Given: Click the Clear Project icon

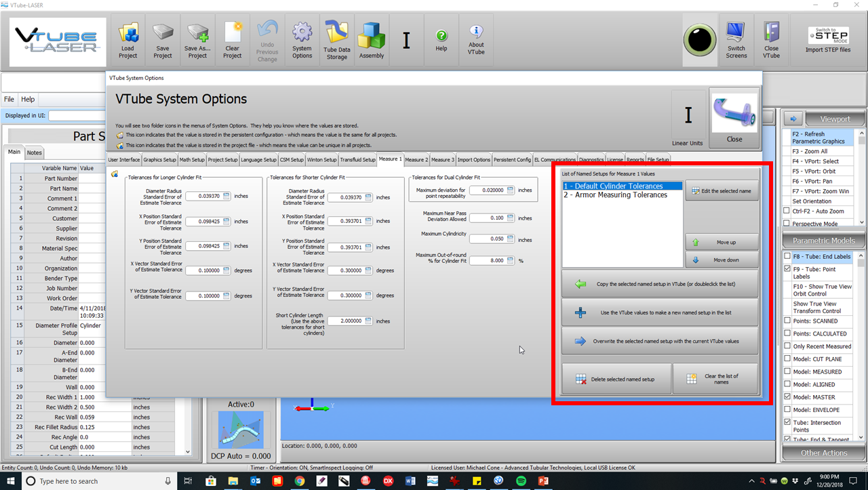Looking at the screenshot, I should click(233, 40).
